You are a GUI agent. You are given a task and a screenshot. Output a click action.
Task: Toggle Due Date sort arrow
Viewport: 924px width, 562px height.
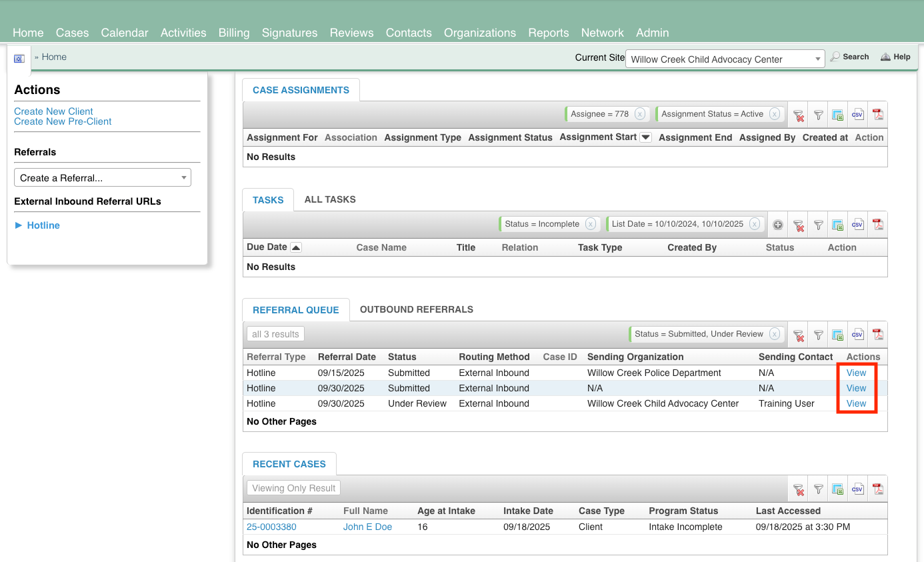tap(296, 247)
